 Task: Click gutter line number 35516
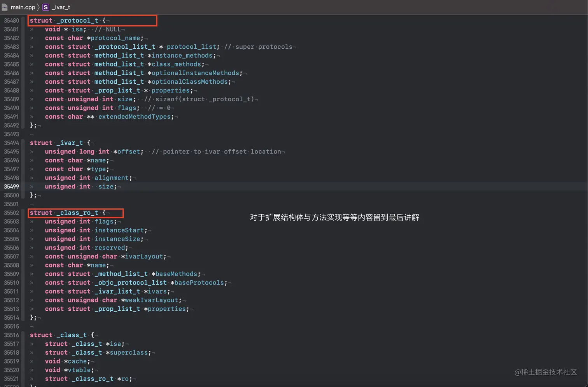pos(11,335)
